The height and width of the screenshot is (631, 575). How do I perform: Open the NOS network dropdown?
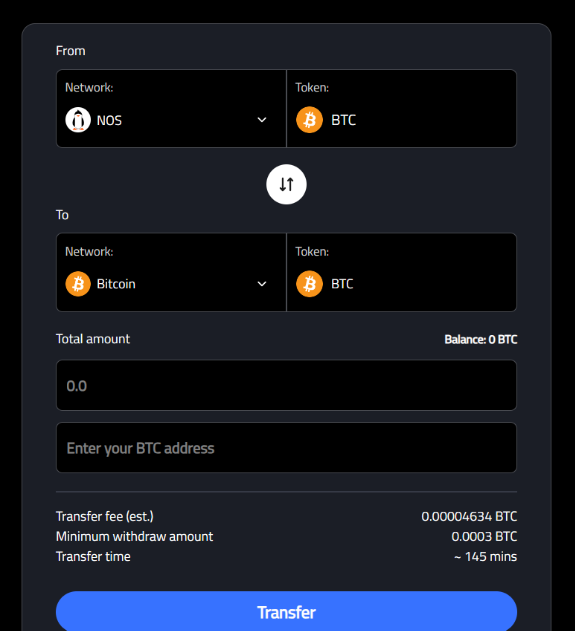point(171,109)
